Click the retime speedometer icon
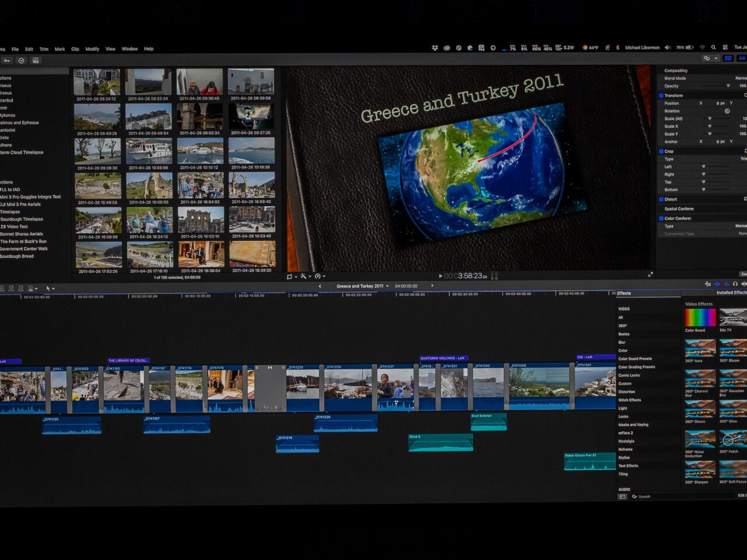 (318, 276)
